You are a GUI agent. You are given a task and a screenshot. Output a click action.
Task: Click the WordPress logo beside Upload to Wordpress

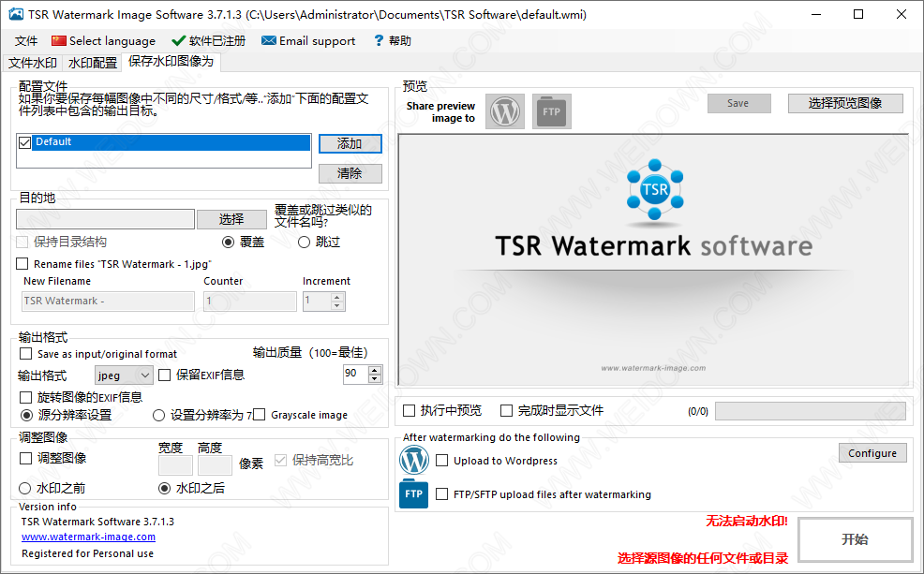[414, 461]
